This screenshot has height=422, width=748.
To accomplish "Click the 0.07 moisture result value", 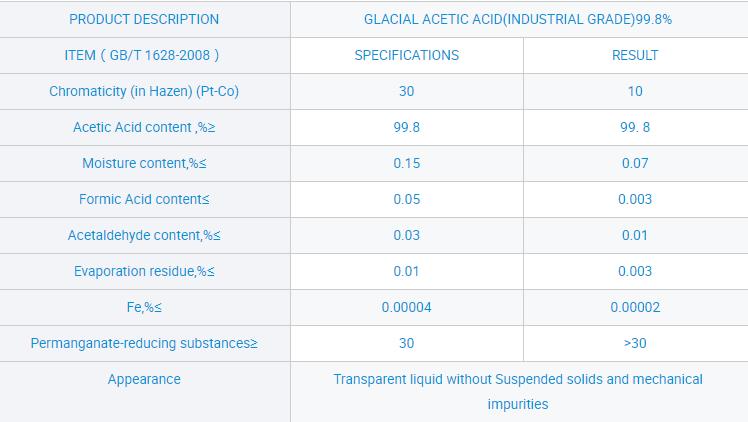I will pos(634,163).
